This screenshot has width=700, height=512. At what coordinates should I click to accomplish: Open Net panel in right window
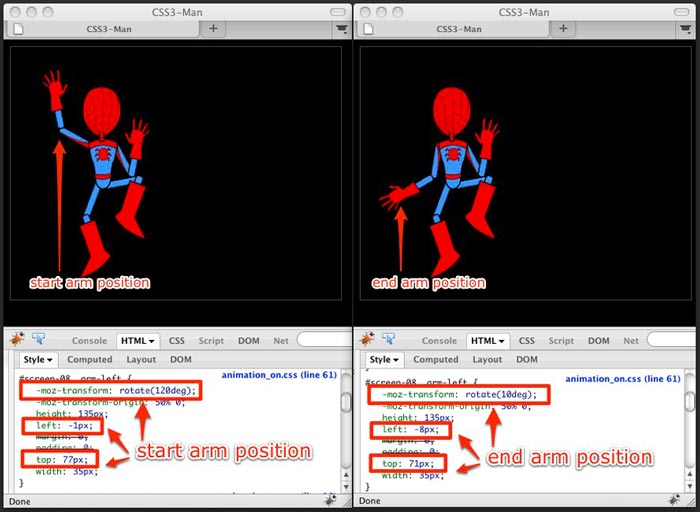(x=631, y=341)
